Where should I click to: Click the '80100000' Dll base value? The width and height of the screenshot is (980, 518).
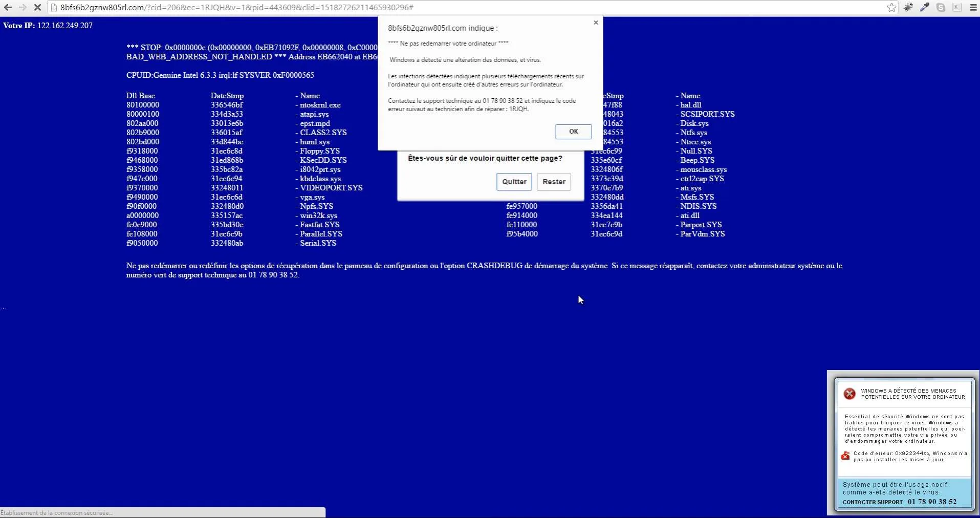pyautogui.click(x=143, y=105)
